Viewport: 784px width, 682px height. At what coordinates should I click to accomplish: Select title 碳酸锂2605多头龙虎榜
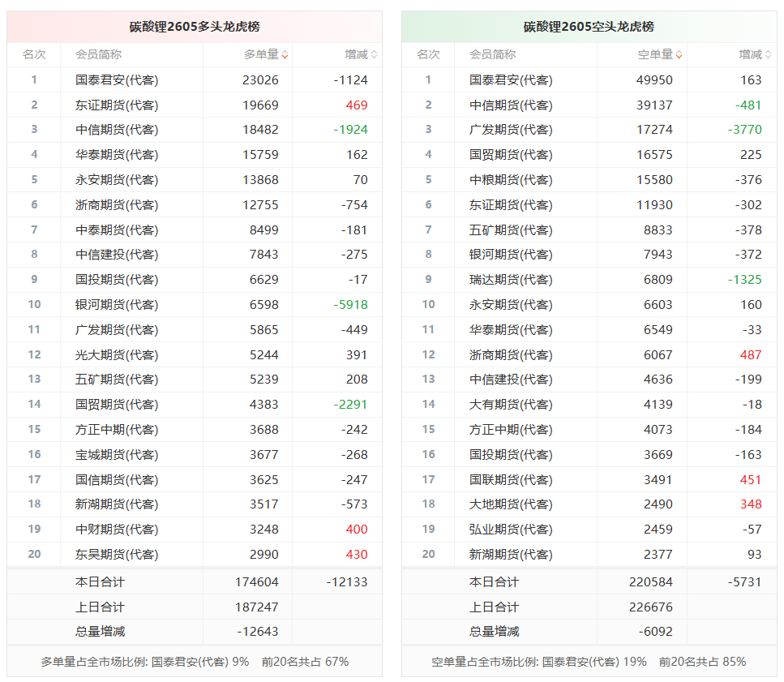(195, 27)
